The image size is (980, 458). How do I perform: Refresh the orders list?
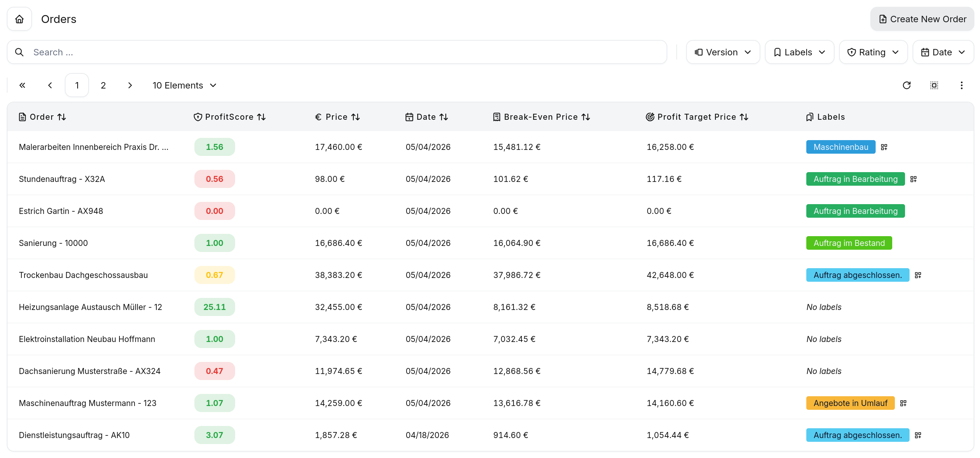click(907, 85)
